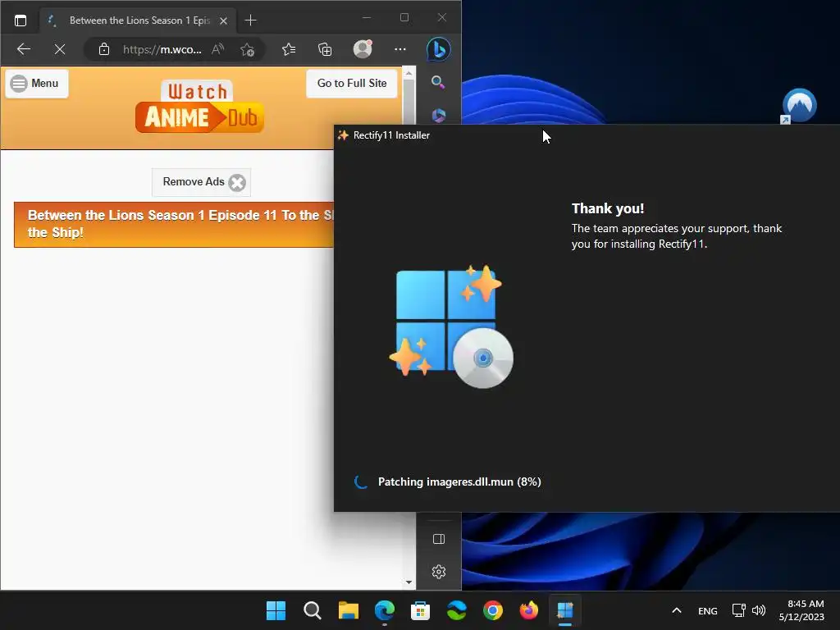Select the Between the Lions browser tab
840x630 pixels.
[x=138, y=21]
